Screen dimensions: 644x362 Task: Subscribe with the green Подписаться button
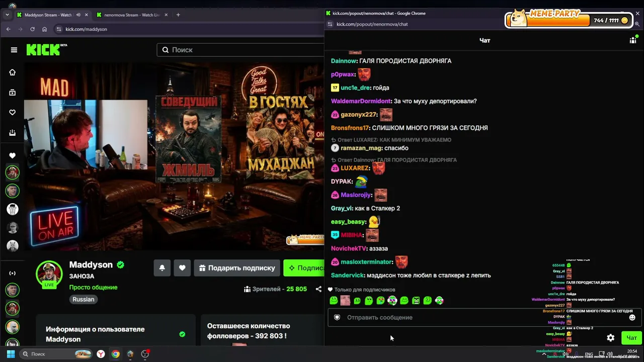[x=304, y=268]
